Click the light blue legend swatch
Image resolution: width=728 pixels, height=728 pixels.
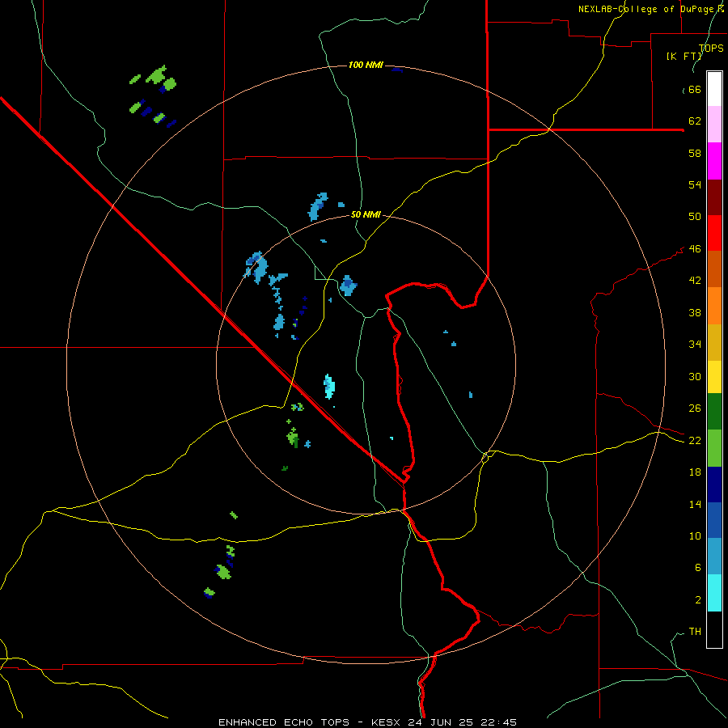714,557
